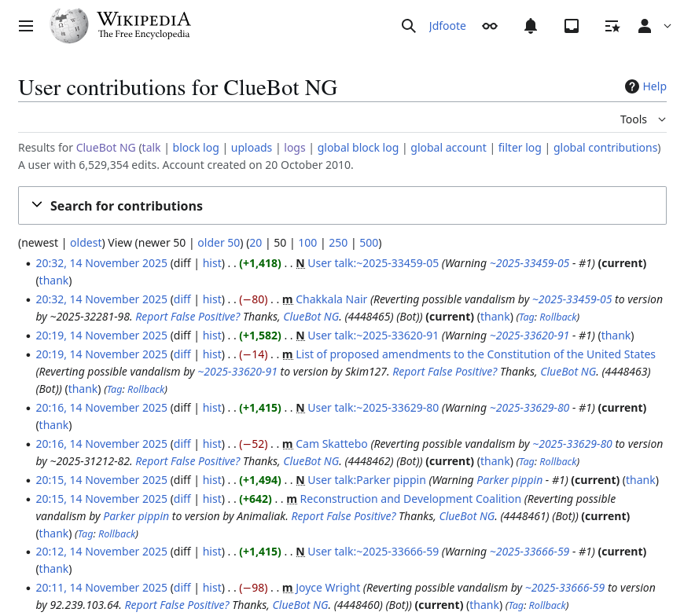Expand the Tools dropdown
Screen dimensions: 684x616
pos(642,119)
